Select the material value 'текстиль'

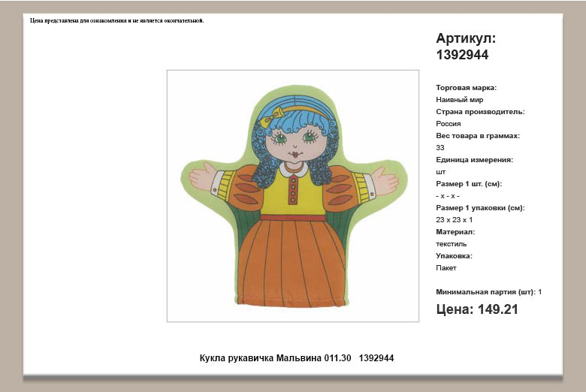point(451,244)
